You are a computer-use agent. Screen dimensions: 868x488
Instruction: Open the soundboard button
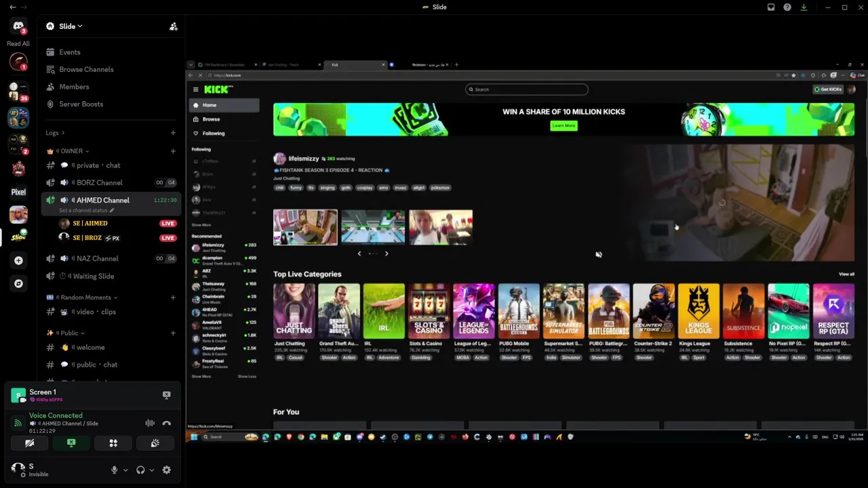(x=155, y=443)
